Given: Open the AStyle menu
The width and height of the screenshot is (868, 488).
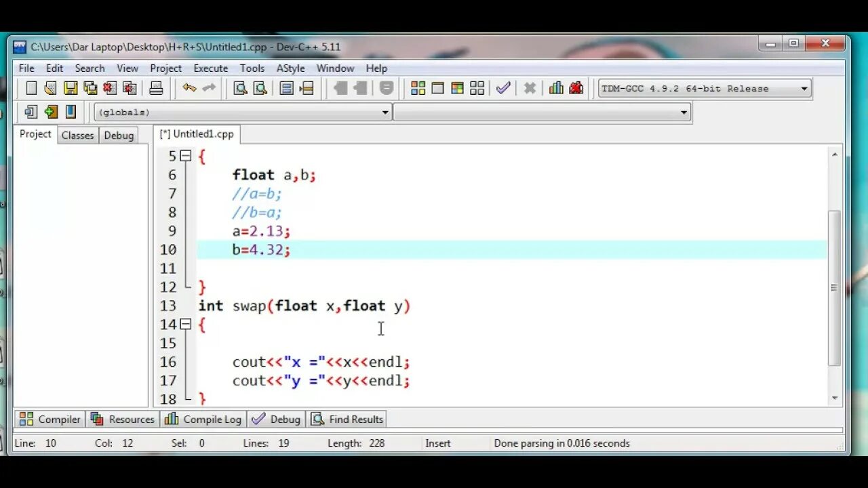Looking at the screenshot, I should click(x=290, y=68).
